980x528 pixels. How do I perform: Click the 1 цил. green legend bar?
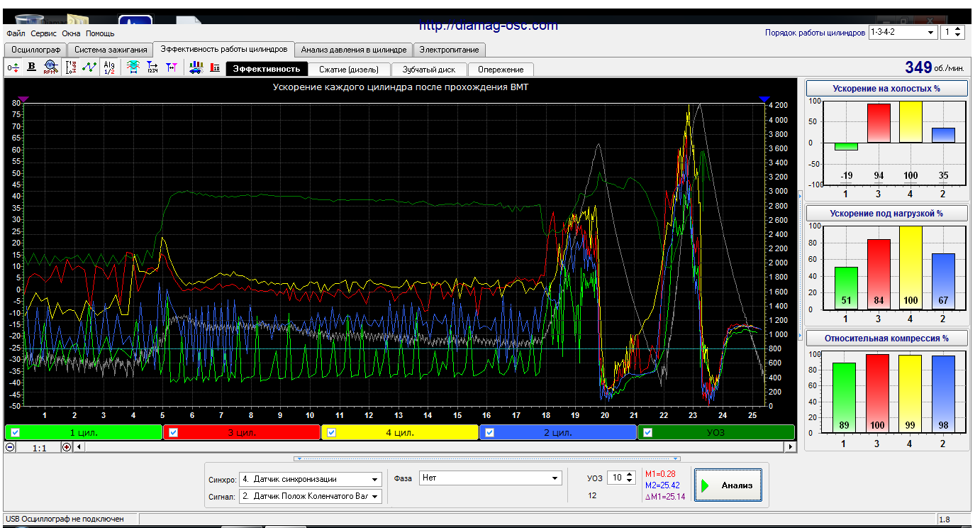[84, 432]
